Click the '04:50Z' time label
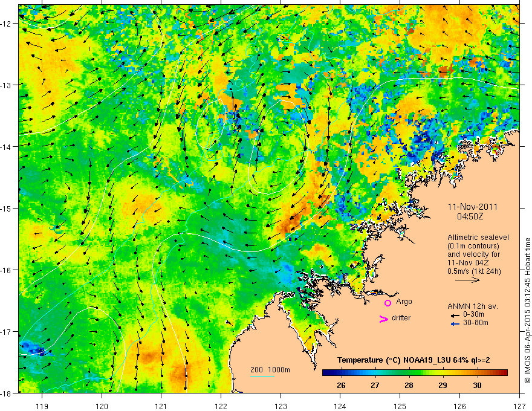This screenshot has width=532, height=411. click(x=470, y=216)
